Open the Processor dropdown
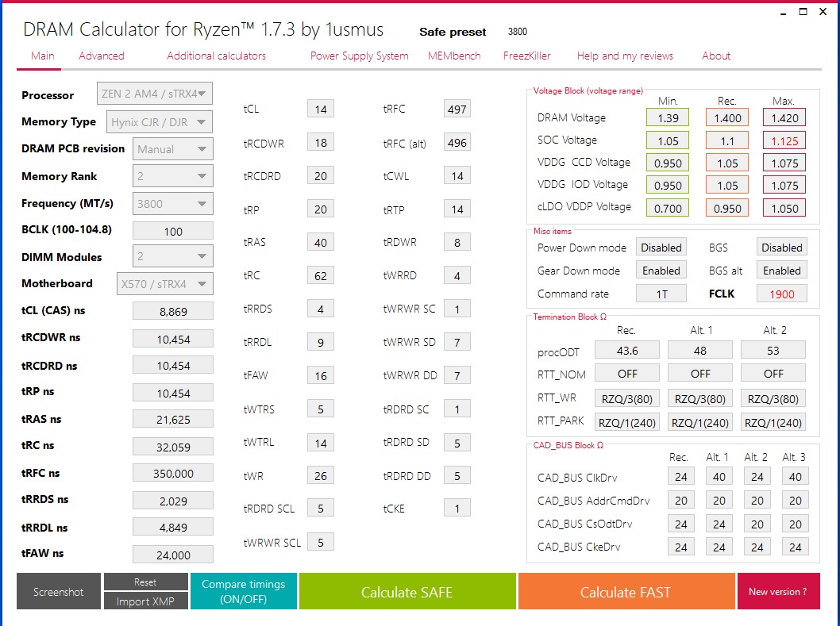Image resolution: width=840 pixels, height=626 pixels. click(x=154, y=94)
